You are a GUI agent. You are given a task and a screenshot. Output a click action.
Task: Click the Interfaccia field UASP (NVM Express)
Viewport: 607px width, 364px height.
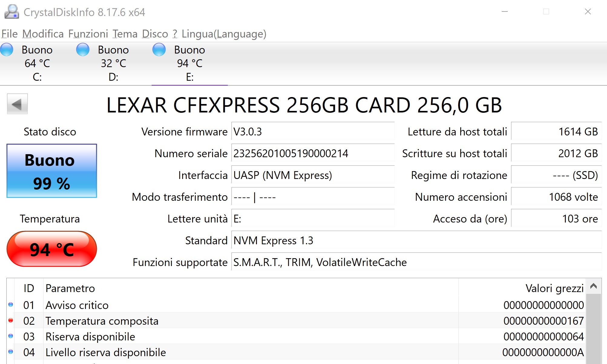(313, 175)
